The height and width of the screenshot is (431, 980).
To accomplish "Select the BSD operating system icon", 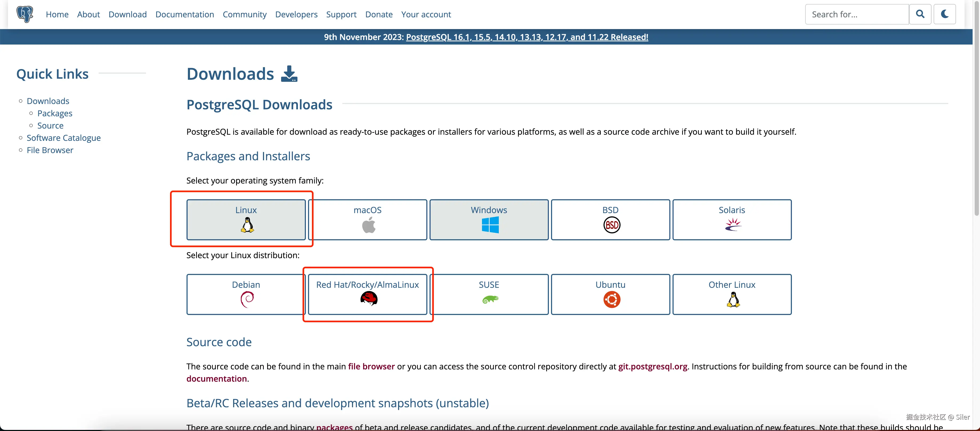I will pyautogui.click(x=611, y=225).
